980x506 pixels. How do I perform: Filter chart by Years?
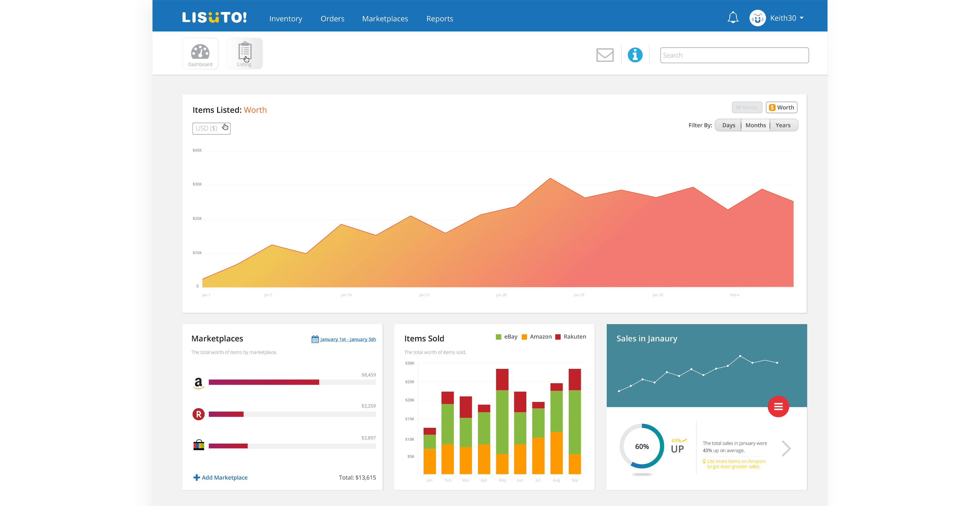click(783, 125)
